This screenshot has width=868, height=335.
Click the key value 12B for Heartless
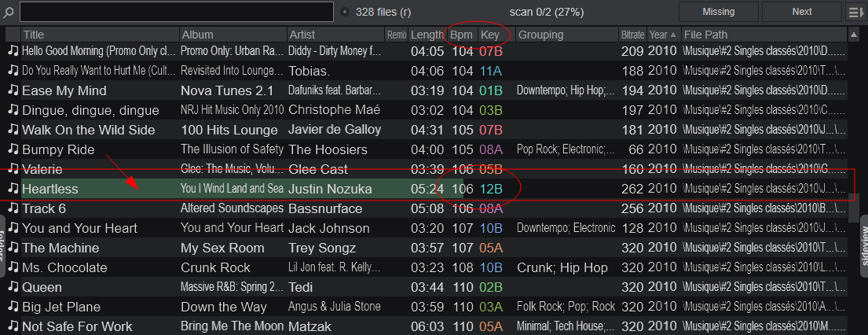pyautogui.click(x=491, y=190)
